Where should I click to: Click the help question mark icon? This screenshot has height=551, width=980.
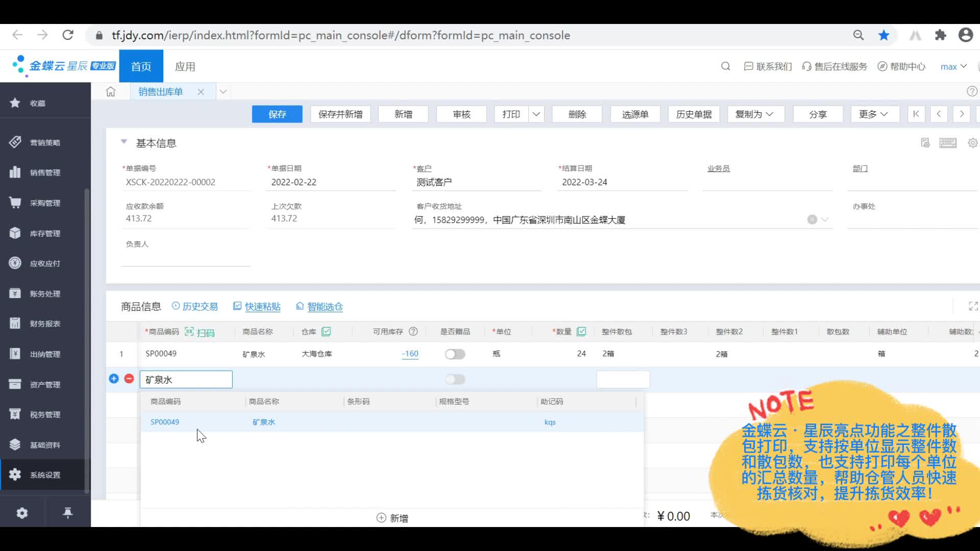(972, 91)
